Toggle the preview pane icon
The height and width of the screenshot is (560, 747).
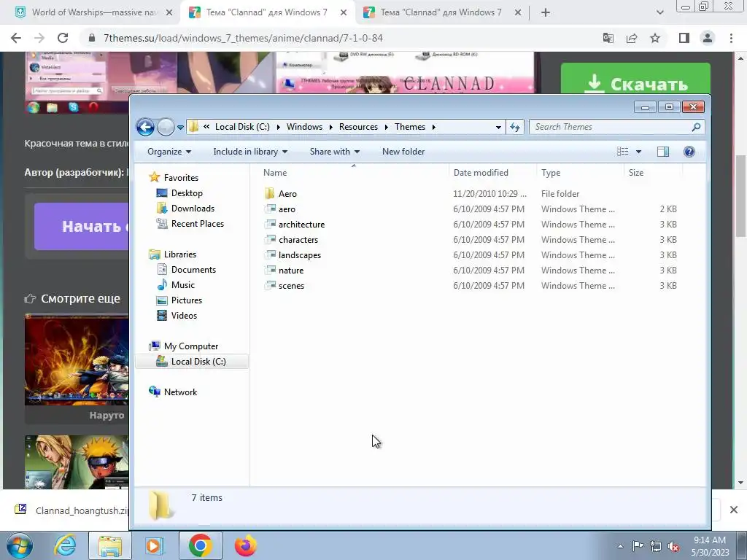pyautogui.click(x=662, y=152)
